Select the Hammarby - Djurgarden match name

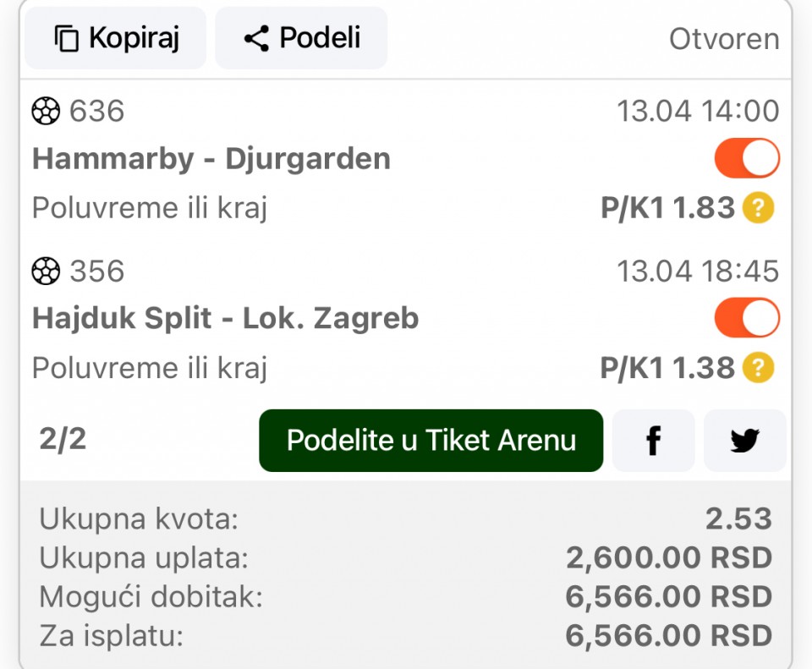(x=211, y=159)
